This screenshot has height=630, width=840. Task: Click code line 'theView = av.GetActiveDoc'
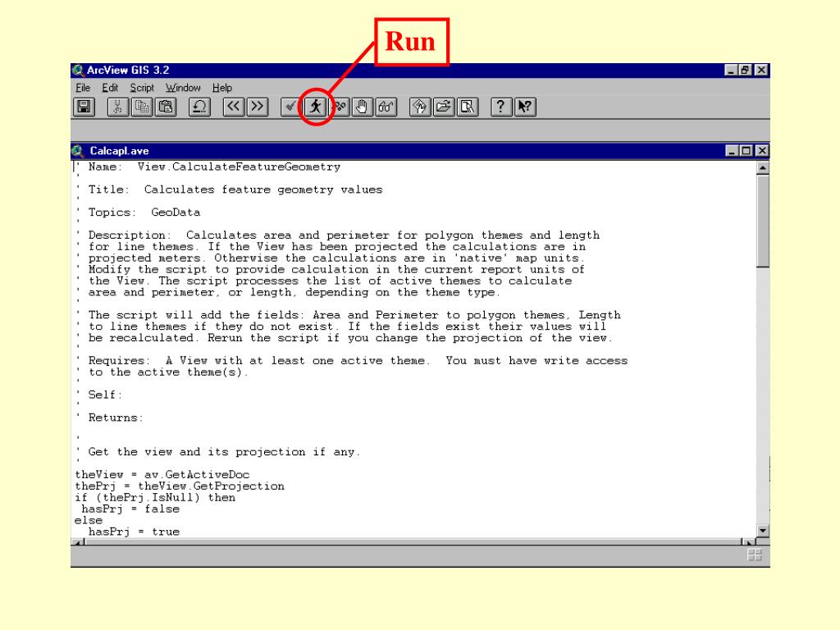tap(162, 475)
